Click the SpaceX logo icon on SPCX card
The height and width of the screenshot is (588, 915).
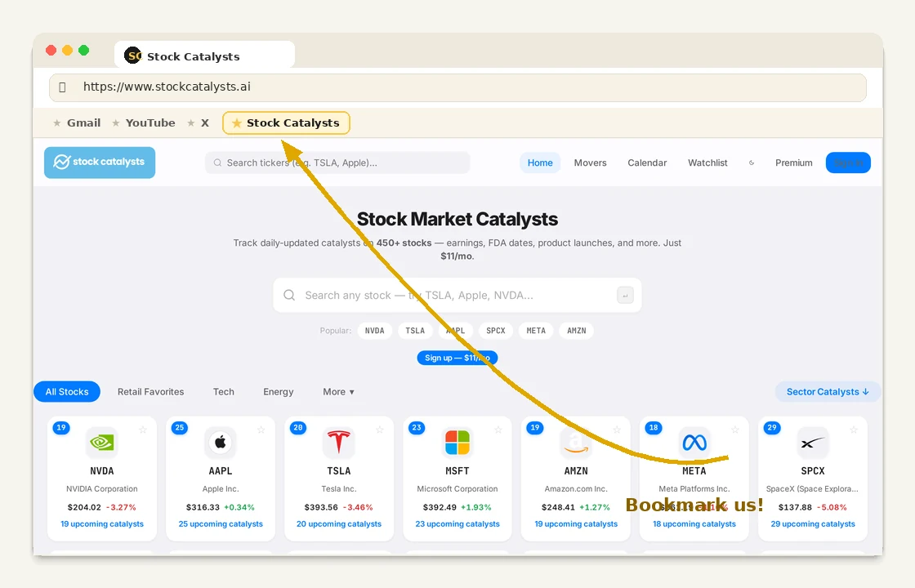[x=813, y=443]
